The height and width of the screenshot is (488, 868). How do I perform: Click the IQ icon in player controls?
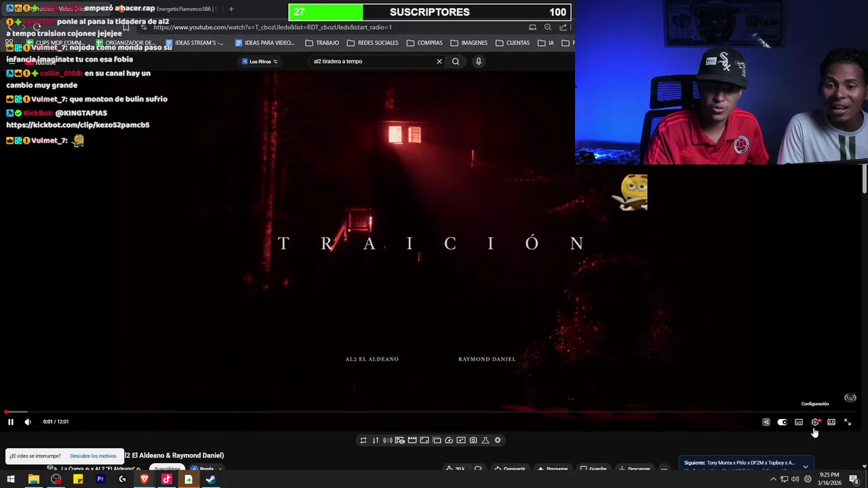[766, 422]
